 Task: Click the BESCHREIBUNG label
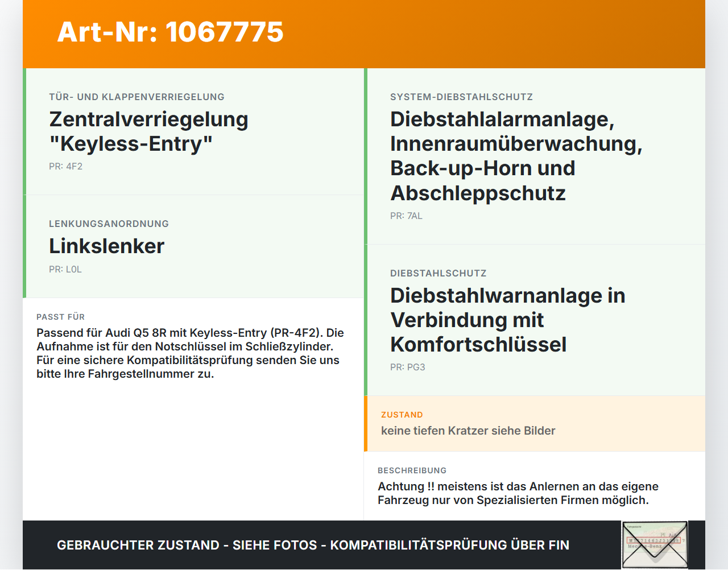pos(412,470)
